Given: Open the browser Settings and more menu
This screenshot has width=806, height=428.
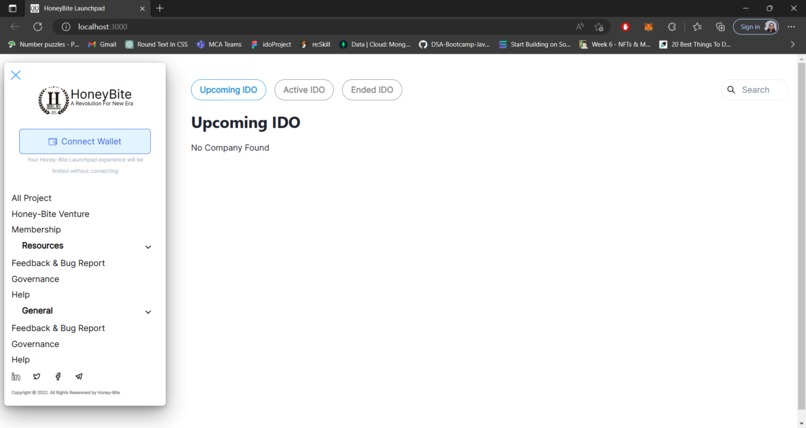Looking at the screenshot, I should pyautogui.click(x=791, y=27).
